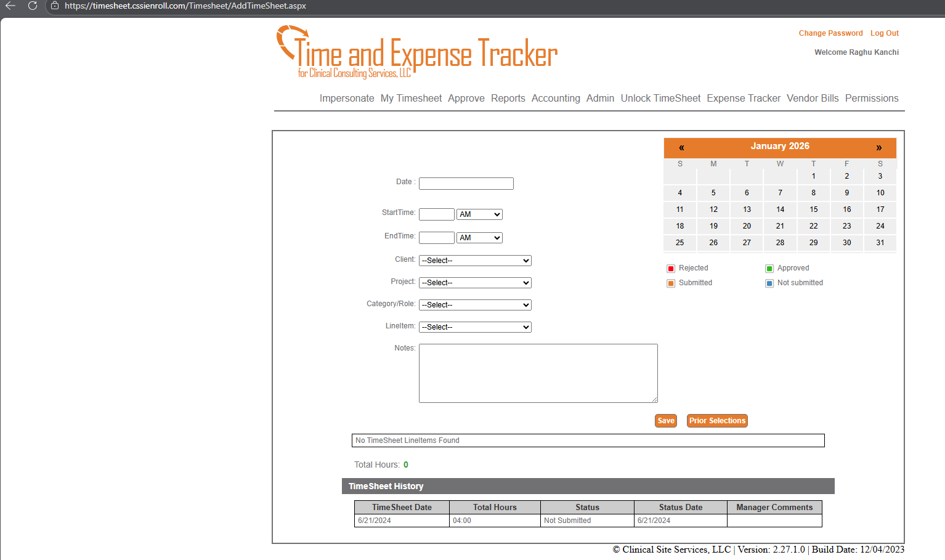Open StartTime AM/PM dropdown

pos(479,214)
